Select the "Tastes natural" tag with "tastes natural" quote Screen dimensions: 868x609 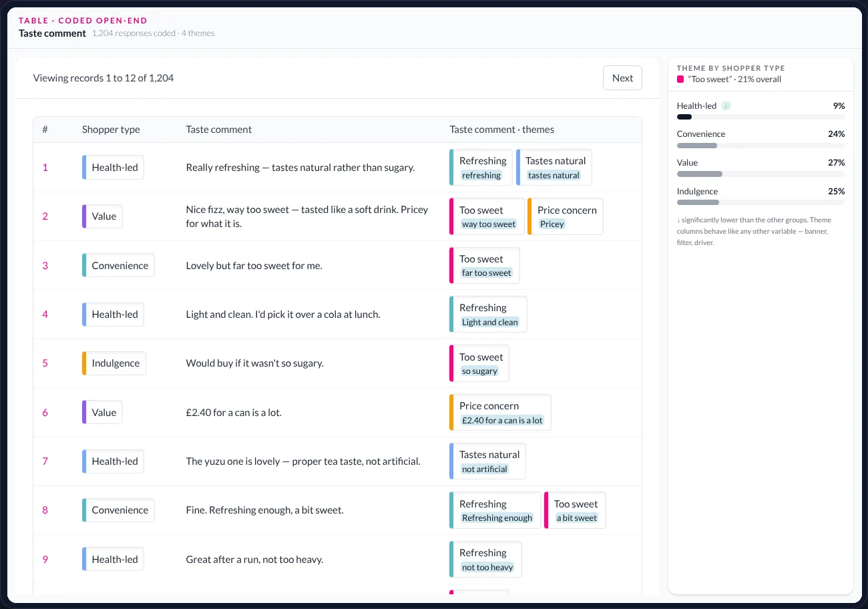(554, 167)
